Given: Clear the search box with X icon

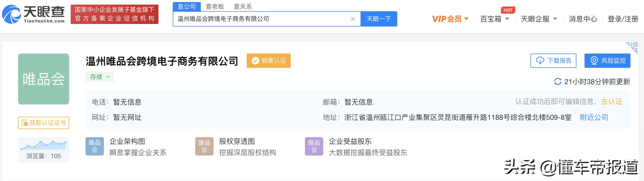Looking at the screenshot, I should pyautogui.click(x=353, y=19).
